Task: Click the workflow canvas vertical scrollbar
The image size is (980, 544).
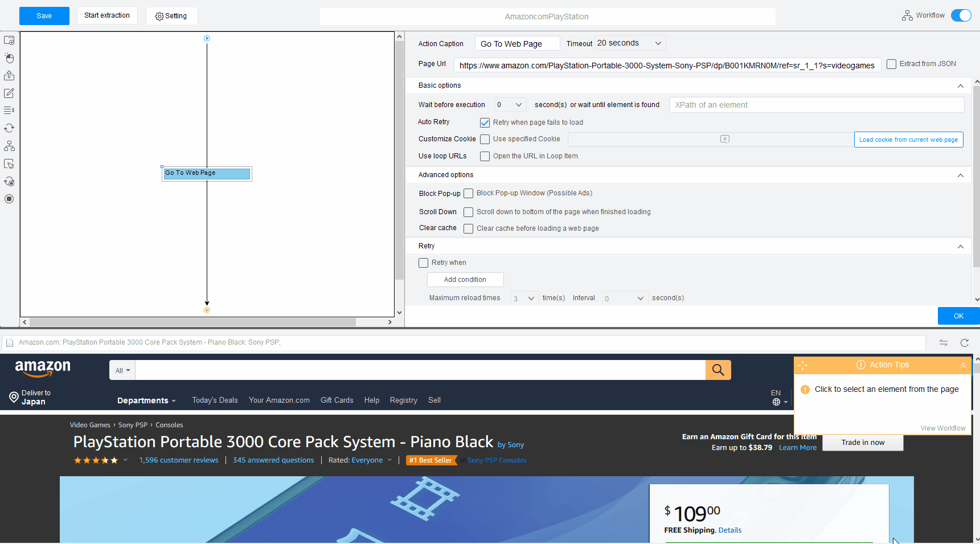Action: 399,160
